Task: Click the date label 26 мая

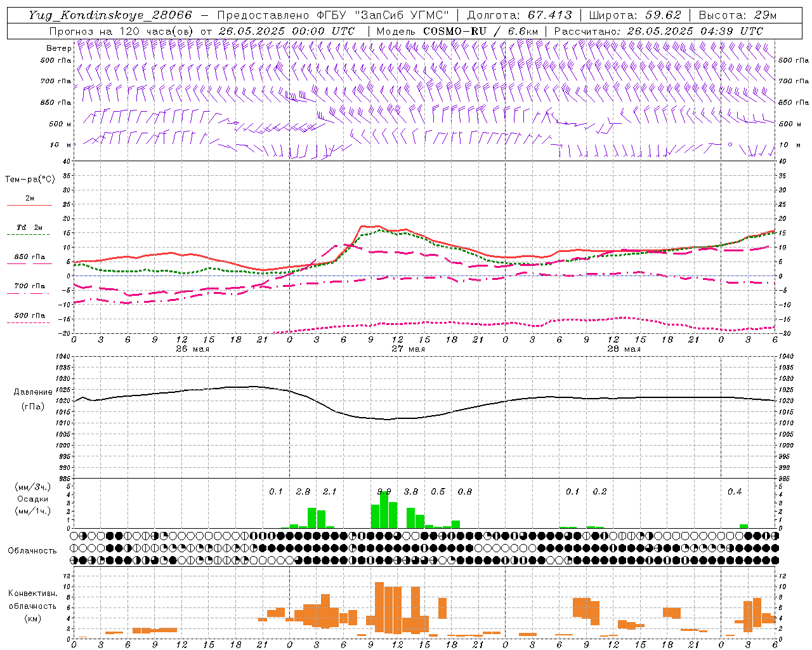Action: [x=192, y=349]
